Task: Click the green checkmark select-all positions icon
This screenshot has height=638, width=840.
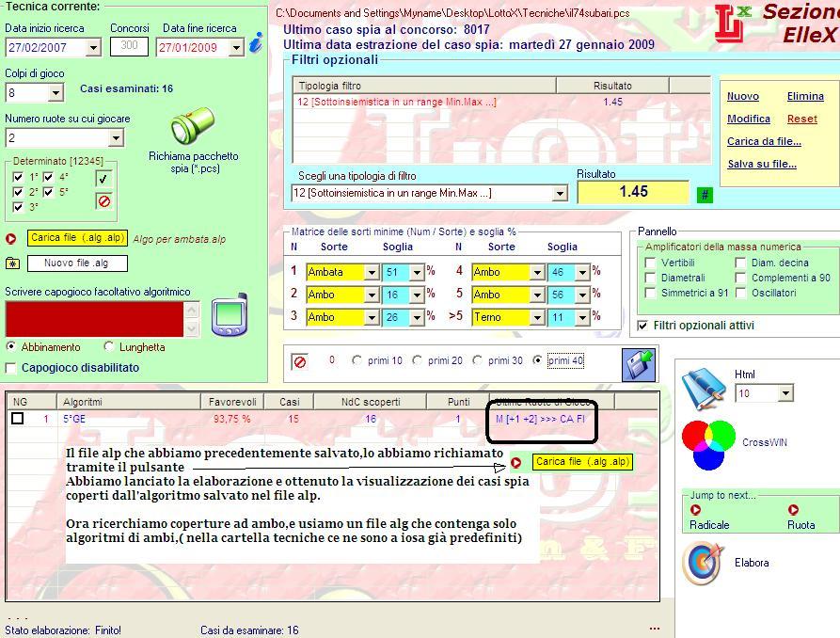Action: (x=103, y=178)
